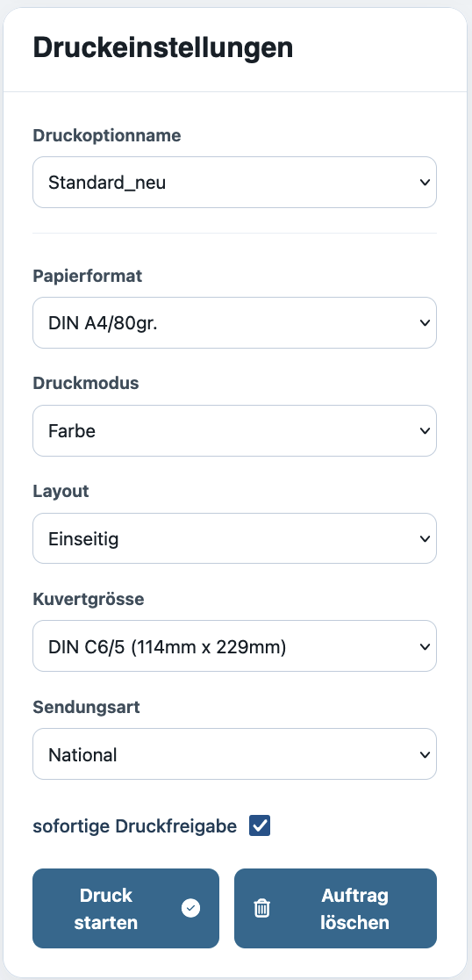Click the chevron arrow beside Einseitig
Screen dimensions: 472x980
(x=425, y=539)
